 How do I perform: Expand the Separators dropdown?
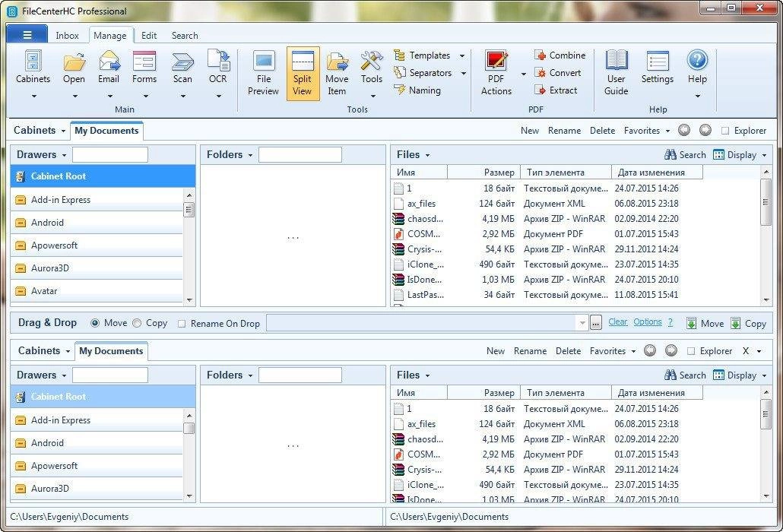click(x=464, y=74)
